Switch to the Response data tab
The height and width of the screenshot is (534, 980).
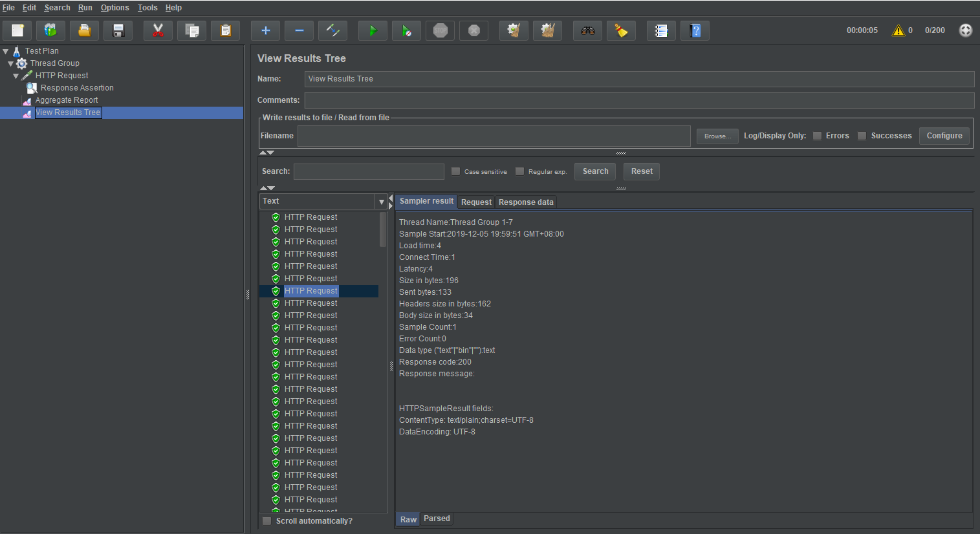point(526,202)
